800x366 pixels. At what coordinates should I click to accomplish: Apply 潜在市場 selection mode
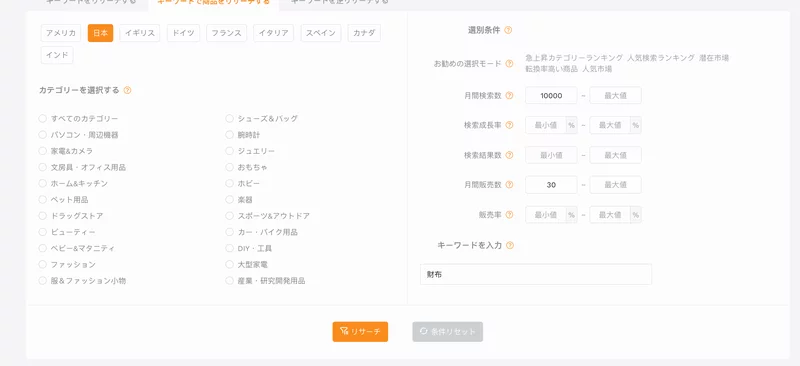click(x=714, y=58)
